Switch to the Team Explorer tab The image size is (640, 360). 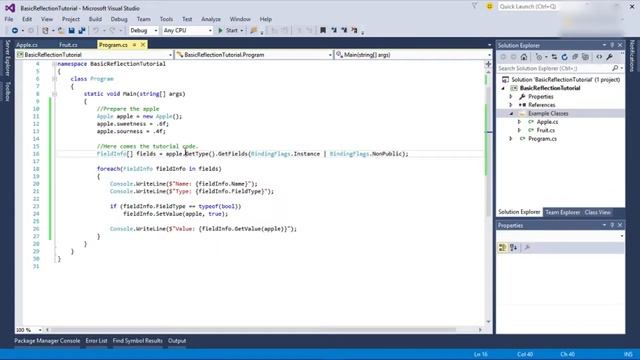[562, 212]
